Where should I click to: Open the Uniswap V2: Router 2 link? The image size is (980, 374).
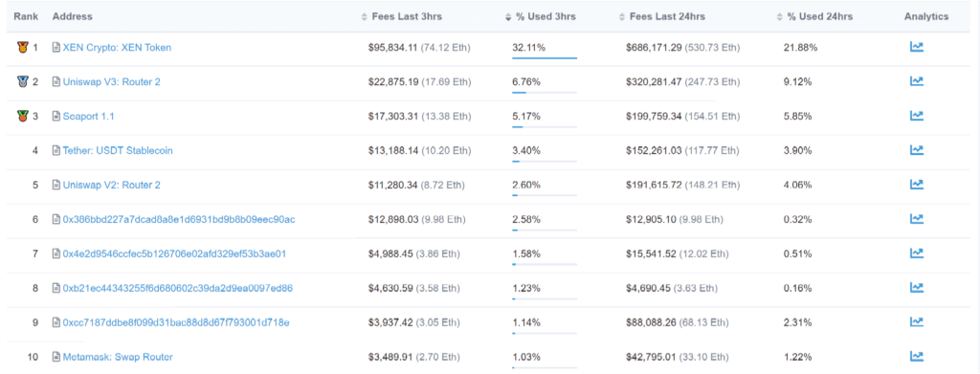coord(111,185)
